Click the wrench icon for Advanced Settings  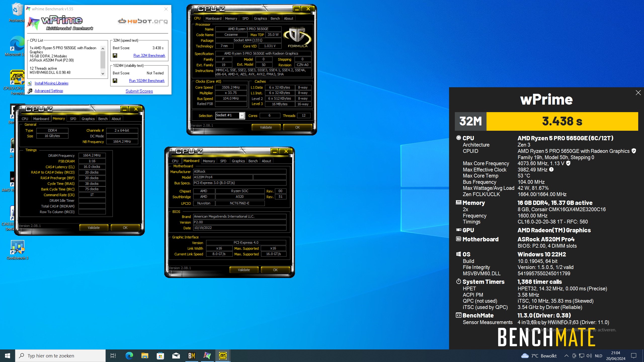tap(30, 91)
